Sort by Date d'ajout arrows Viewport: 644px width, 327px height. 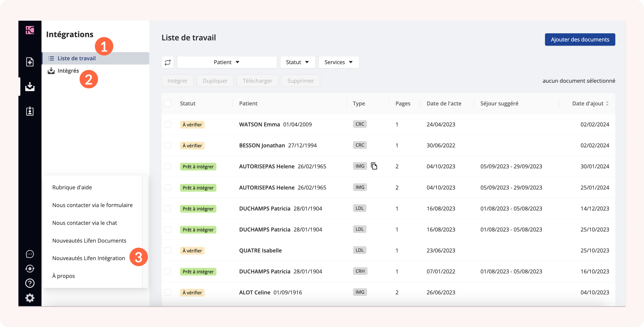tap(607, 103)
